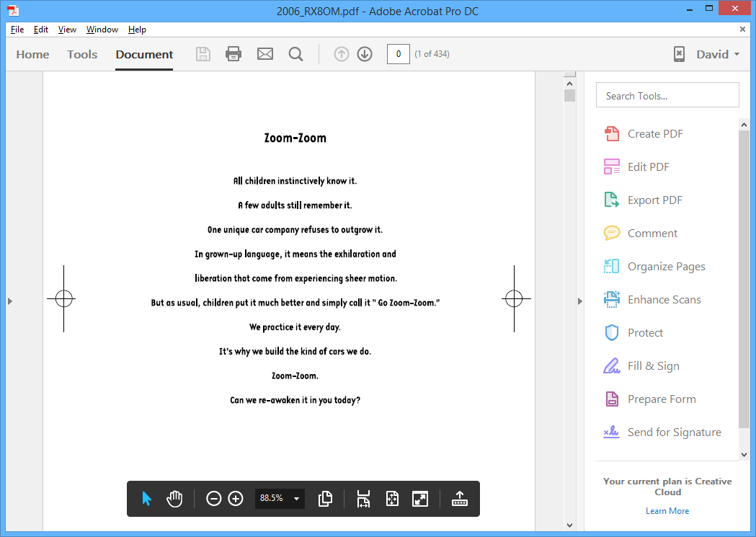Toggle fit-to-width scrolling mode
Image resolution: width=756 pixels, height=537 pixels.
(x=363, y=498)
